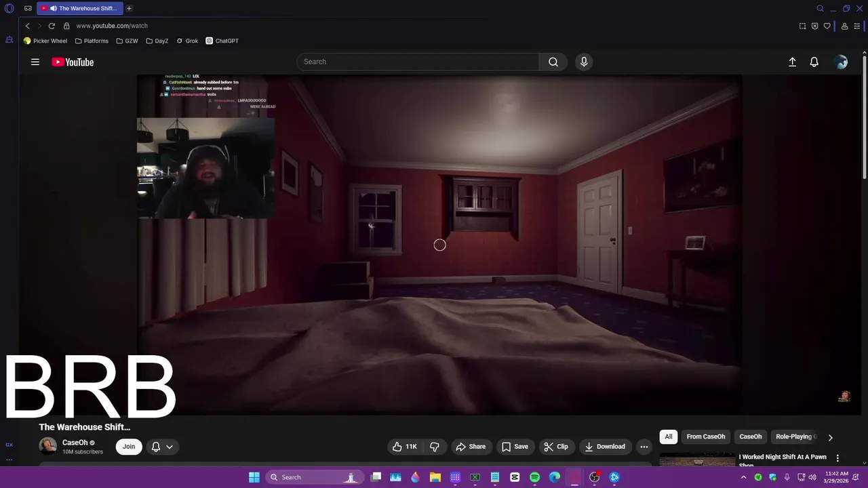Open the GZW bookmark folder

coord(127,41)
